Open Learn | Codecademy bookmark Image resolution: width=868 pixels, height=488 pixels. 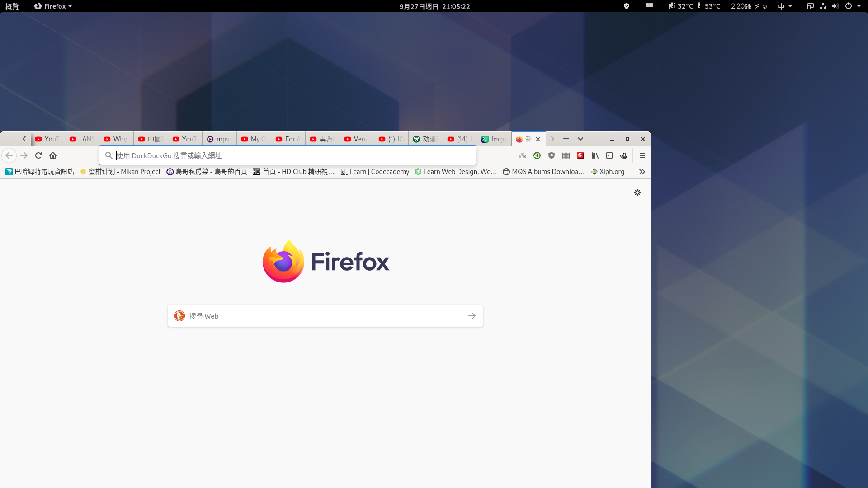(375, 172)
